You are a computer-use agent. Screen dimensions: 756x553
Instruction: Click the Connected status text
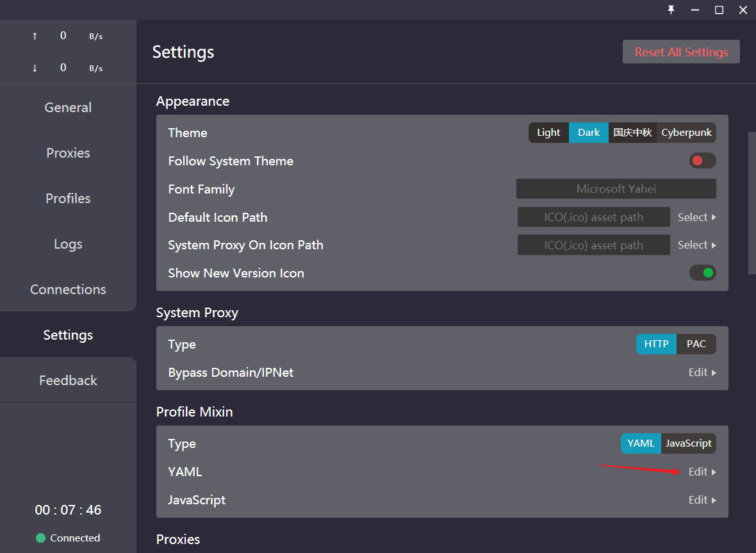(75, 538)
